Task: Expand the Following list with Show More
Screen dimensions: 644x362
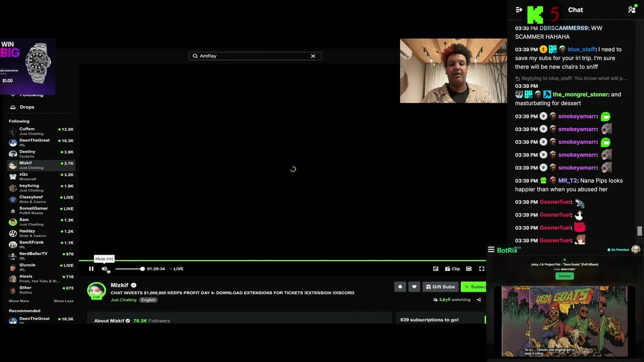Action: [19, 301]
